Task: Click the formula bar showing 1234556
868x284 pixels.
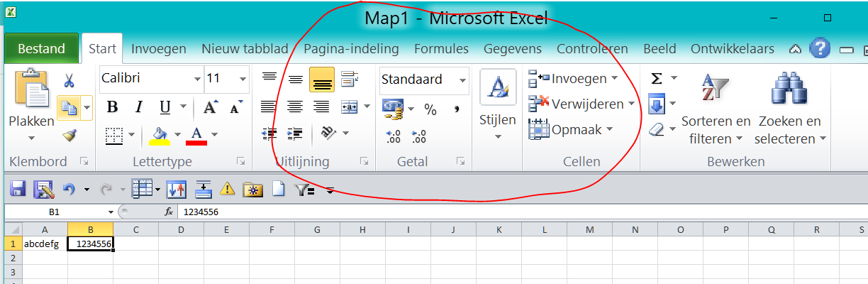Action: pos(523,212)
